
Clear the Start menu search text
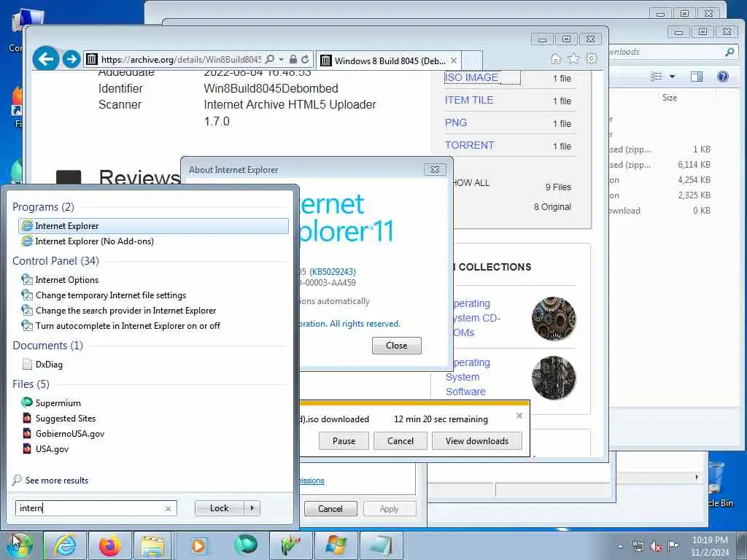click(168, 508)
